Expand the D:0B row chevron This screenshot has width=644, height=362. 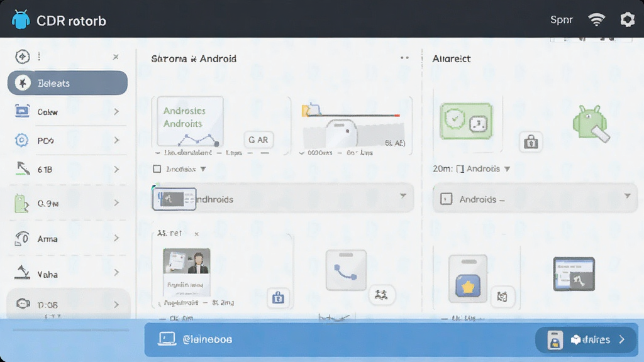pyautogui.click(x=116, y=305)
